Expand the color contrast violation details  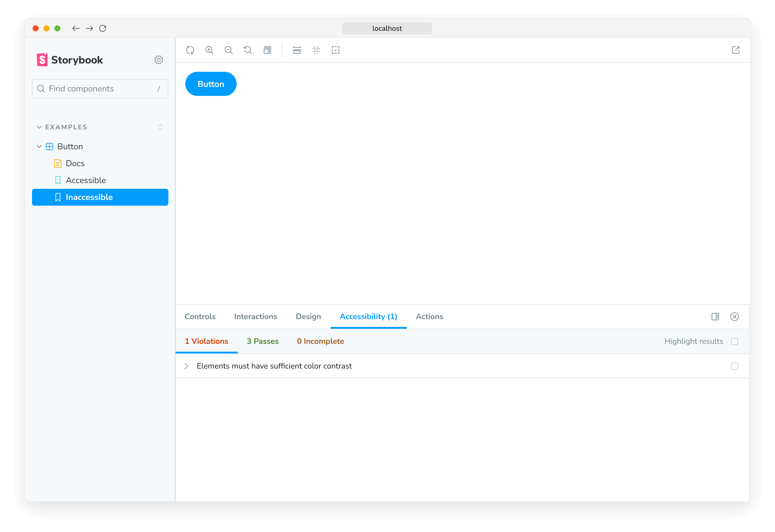(x=187, y=366)
